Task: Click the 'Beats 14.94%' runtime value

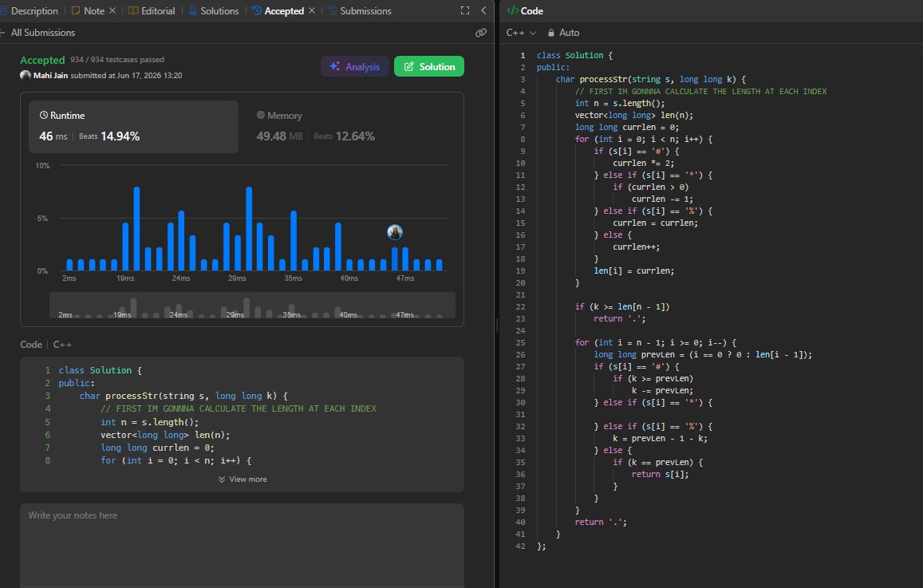Action: click(109, 136)
